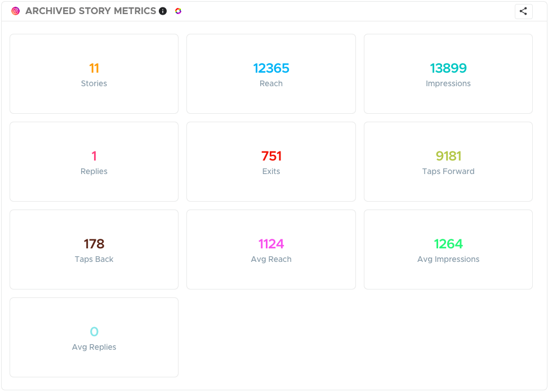The width and height of the screenshot is (548, 392).
Task: Click the blue Reach value 12365
Action: click(x=271, y=68)
